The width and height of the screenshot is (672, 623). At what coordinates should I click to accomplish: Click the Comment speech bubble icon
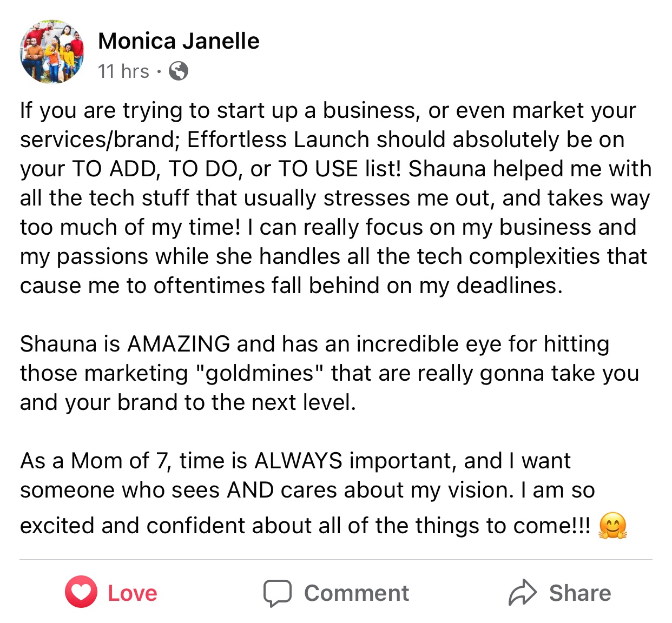[278, 593]
